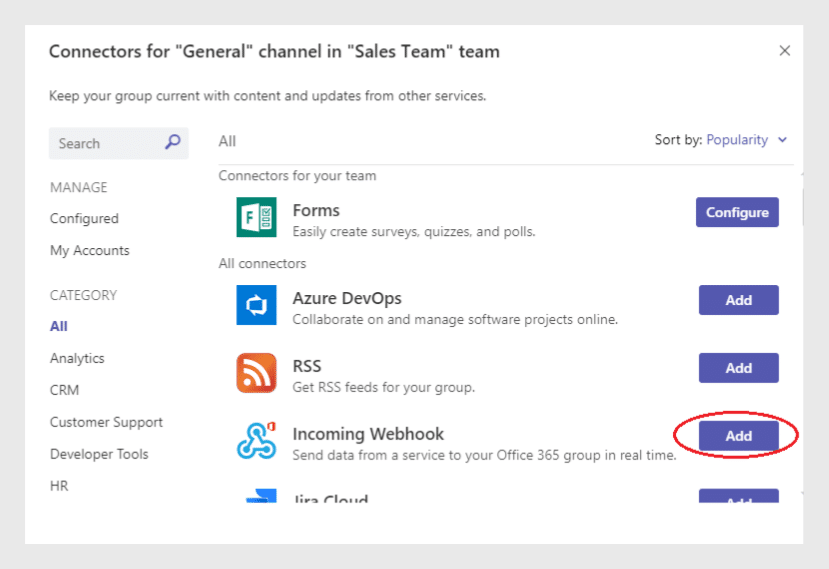This screenshot has height=569, width=829.
Task: Click the 'All connectors' heading
Action: point(262,263)
